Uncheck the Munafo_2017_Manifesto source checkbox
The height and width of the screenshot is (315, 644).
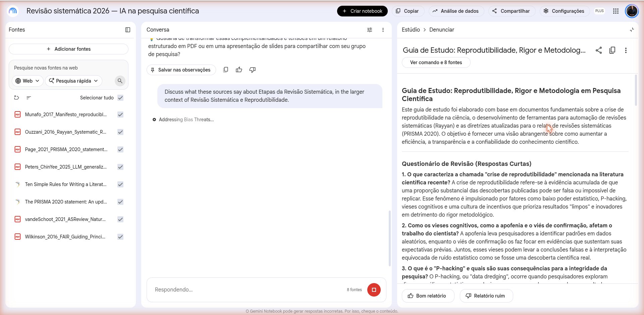[120, 115]
